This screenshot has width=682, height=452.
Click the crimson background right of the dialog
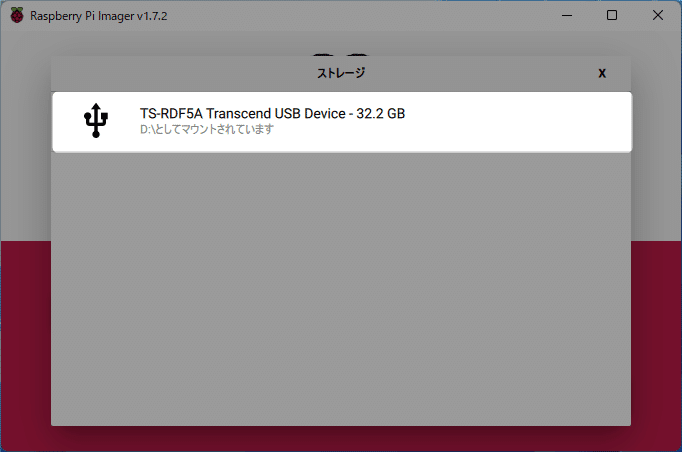656,344
